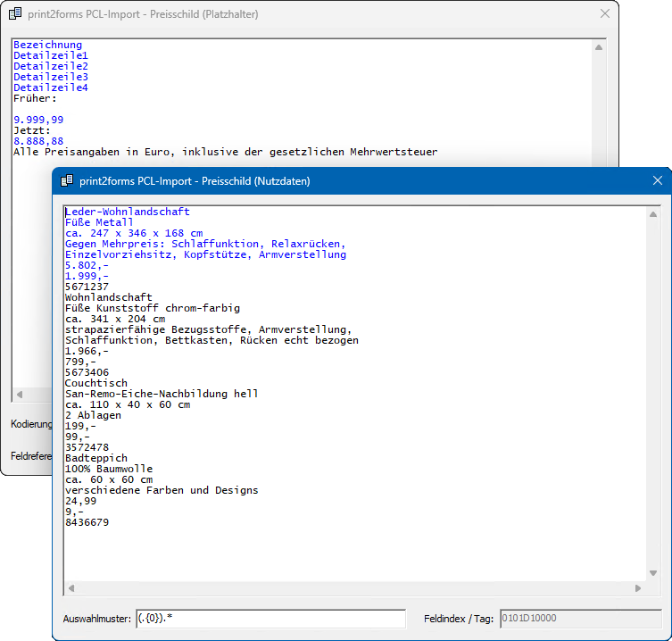Screen dimensions: 672x641
Task: Click the article number 5671237 line
Action: tap(87, 287)
